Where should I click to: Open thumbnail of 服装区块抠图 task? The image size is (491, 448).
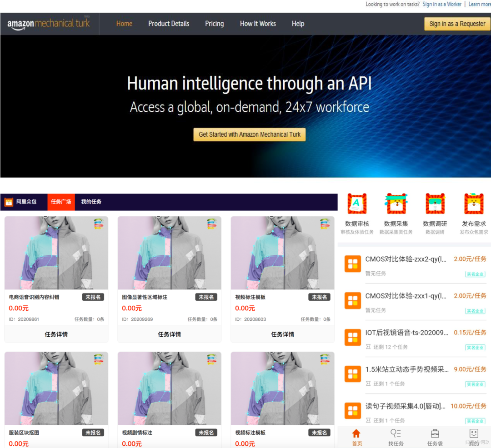(56, 388)
